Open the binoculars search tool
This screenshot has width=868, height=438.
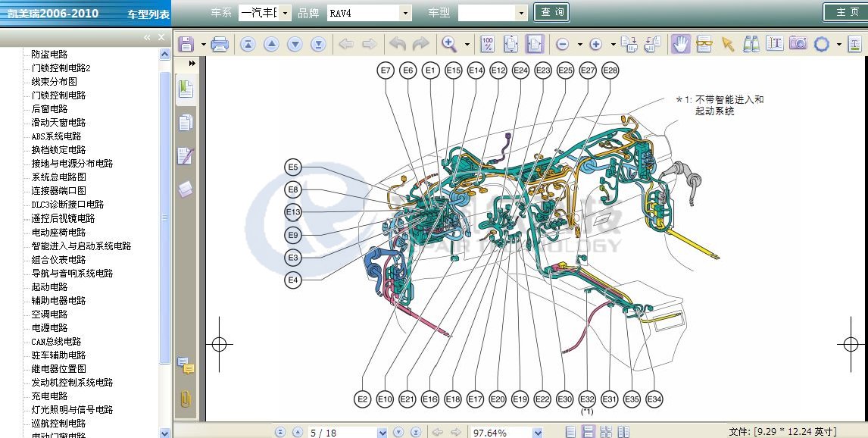point(751,44)
